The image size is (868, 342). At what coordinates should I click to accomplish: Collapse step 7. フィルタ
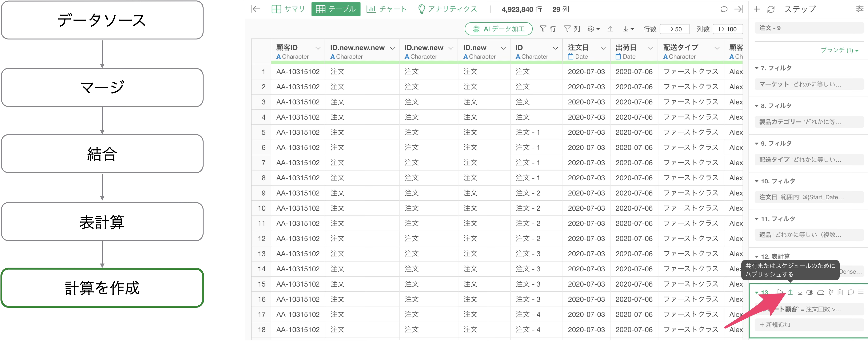pyautogui.click(x=756, y=68)
